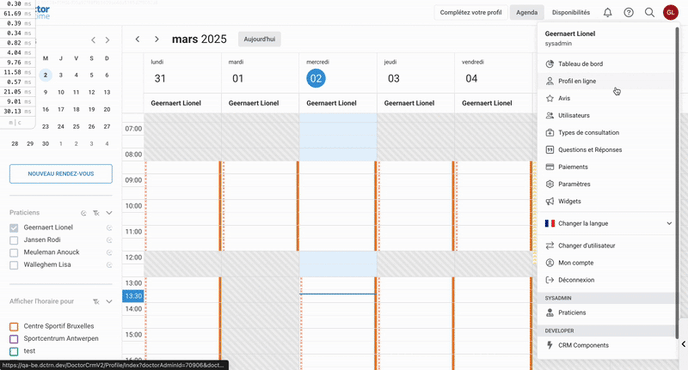
Task: Click the Nouveau rendez-vous button
Action: click(61, 174)
